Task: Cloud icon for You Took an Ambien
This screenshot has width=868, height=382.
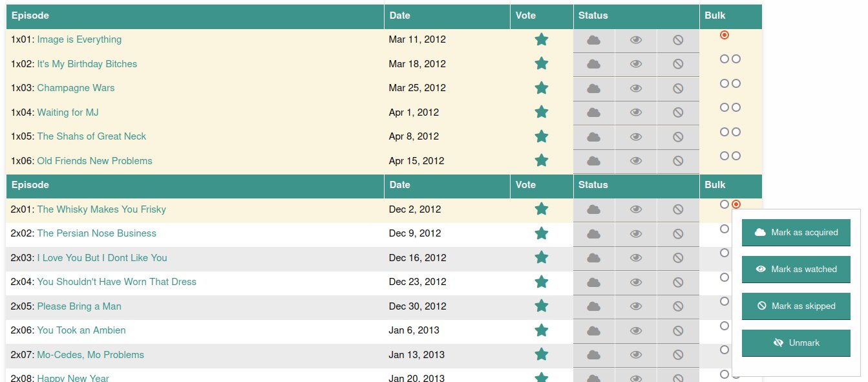Action: (593, 330)
